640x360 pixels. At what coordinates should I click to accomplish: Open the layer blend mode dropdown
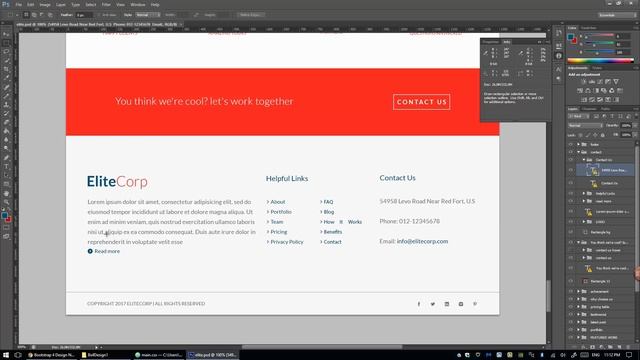[585, 125]
